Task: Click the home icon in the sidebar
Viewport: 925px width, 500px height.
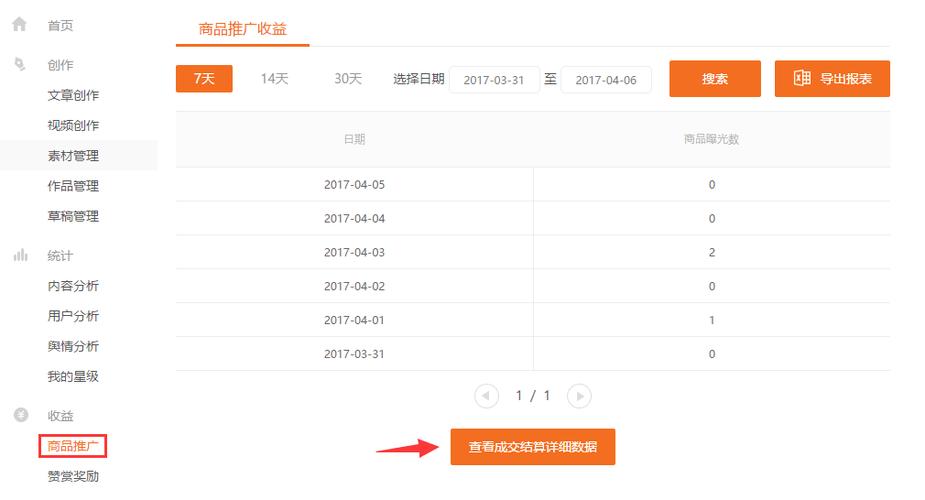Action: pos(19,24)
